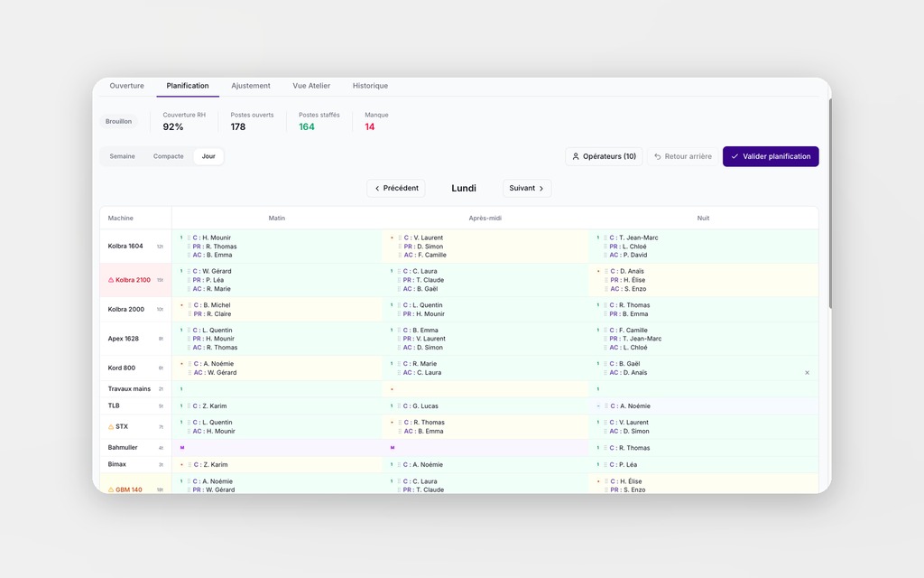Click the Après-midi column header
924x578 pixels.
485,219
